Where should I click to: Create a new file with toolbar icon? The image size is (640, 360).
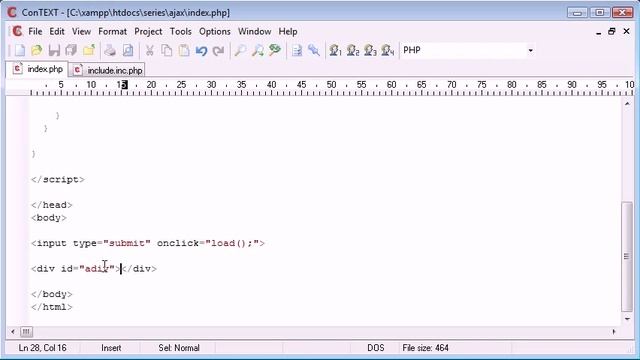tap(20, 50)
